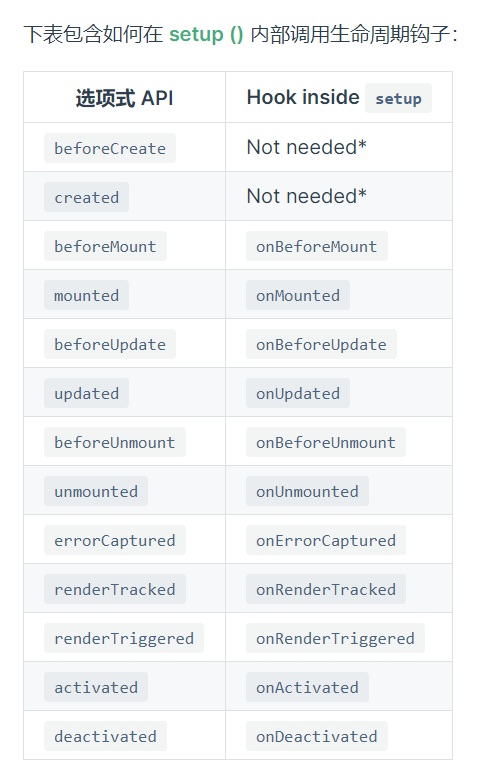Image resolution: width=486 pixels, height=778 pixels.
Task: Click the onErrorCaptured hook label
Action: click(326, 540)
